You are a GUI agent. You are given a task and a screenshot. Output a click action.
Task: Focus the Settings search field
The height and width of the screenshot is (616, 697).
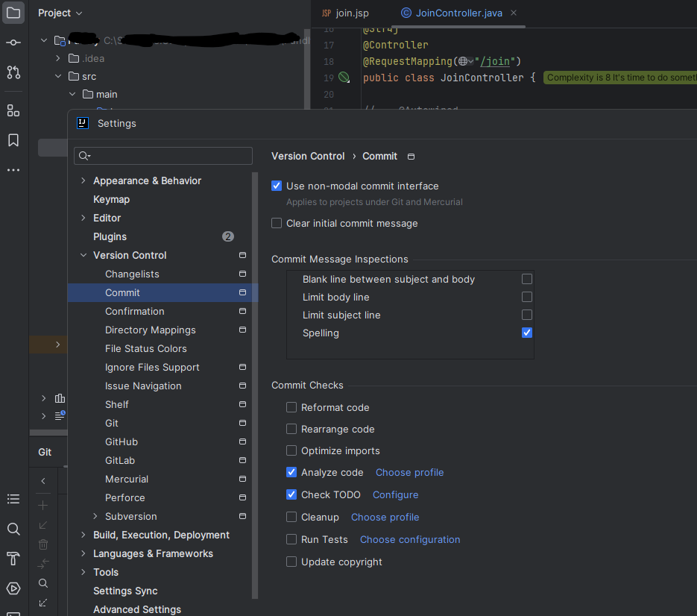pos(163,156)
